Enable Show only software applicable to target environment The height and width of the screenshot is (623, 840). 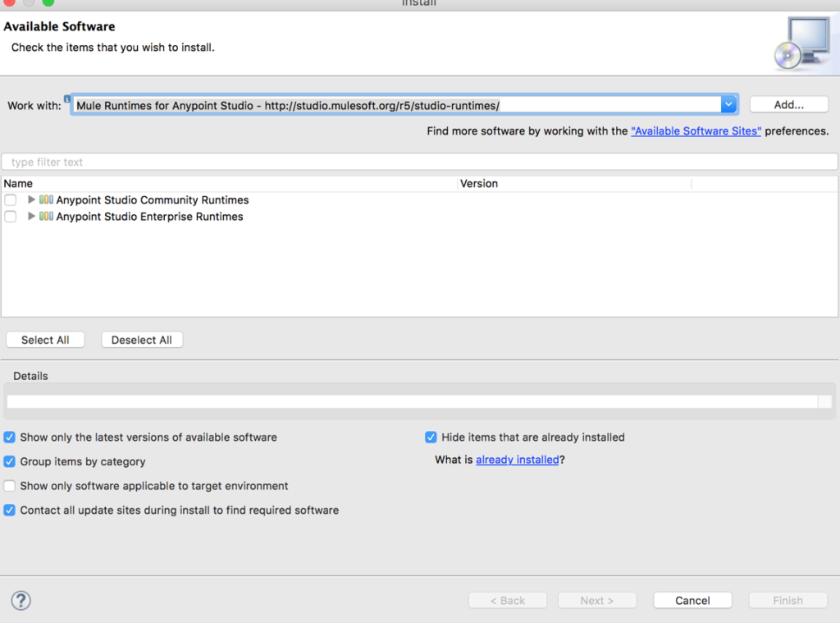coord(10,486)
